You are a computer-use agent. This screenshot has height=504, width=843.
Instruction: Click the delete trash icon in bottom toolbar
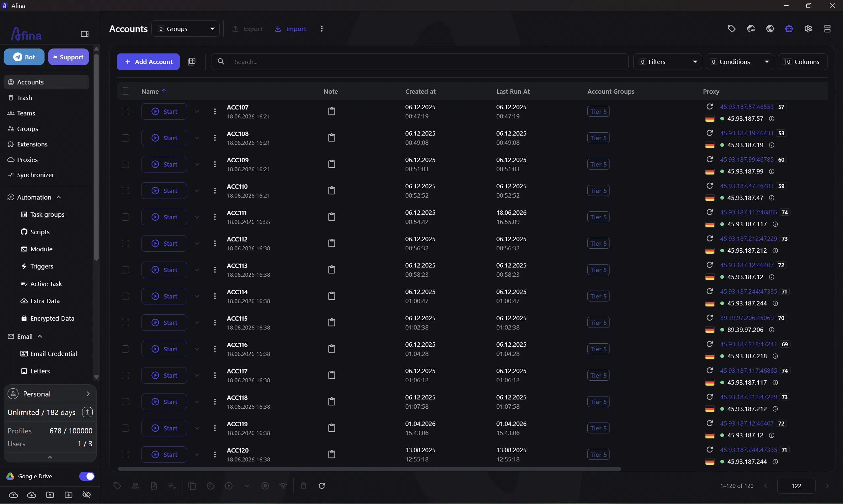point(303,486)
